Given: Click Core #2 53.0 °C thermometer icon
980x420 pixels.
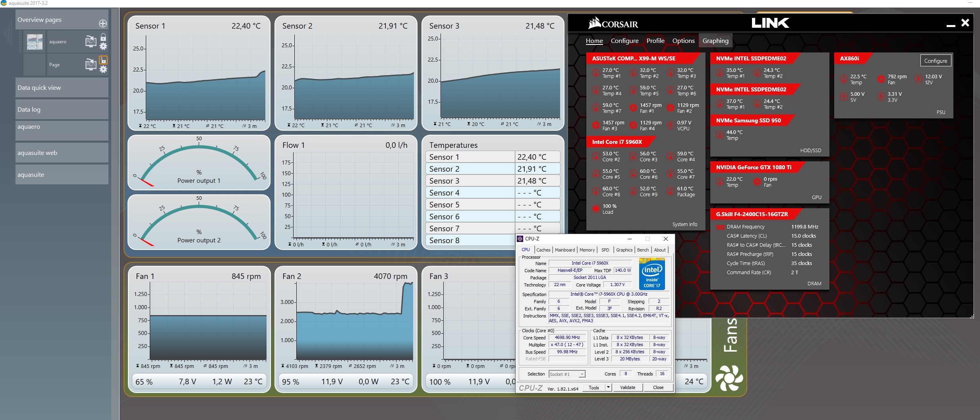Looking at the screenshot, I should [596, 157].
